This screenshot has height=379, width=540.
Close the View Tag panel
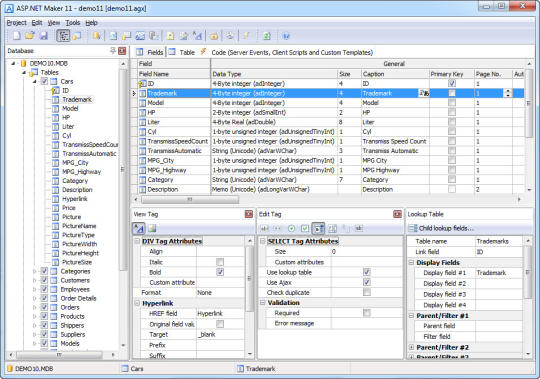(249, 214)
